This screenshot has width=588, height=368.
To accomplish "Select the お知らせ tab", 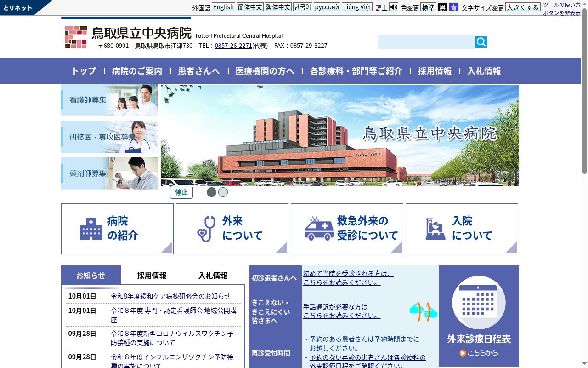I will click(x=91, y=275).
